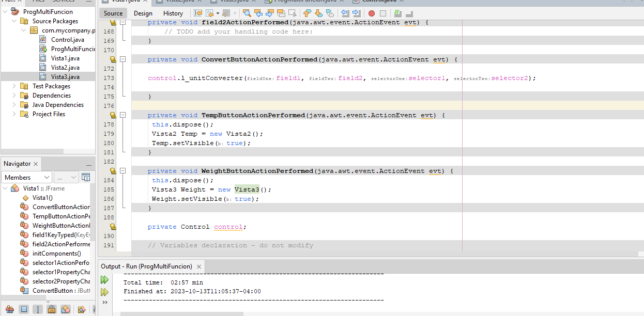Expand the Project Files node

14,114
